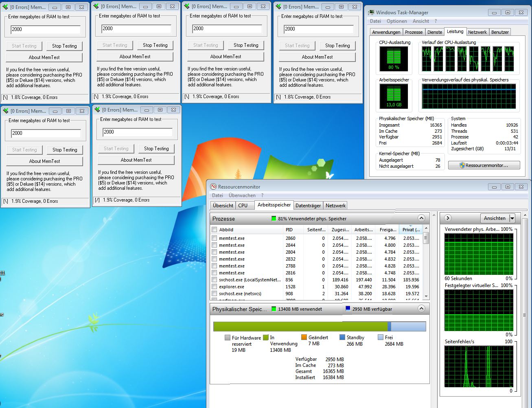This screenshot has width=532, height=408.
Task: Open the Ansichten dropdown arrow
Action: [x=512, y=218]
